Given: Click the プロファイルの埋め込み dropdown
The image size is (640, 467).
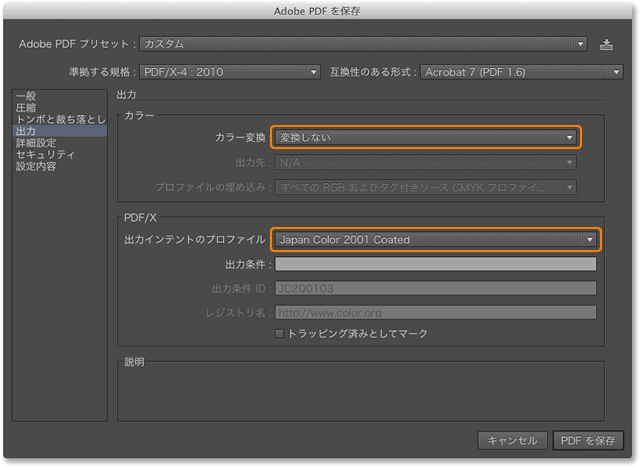Looking at the screenshot, I should [x=425, y=187].
